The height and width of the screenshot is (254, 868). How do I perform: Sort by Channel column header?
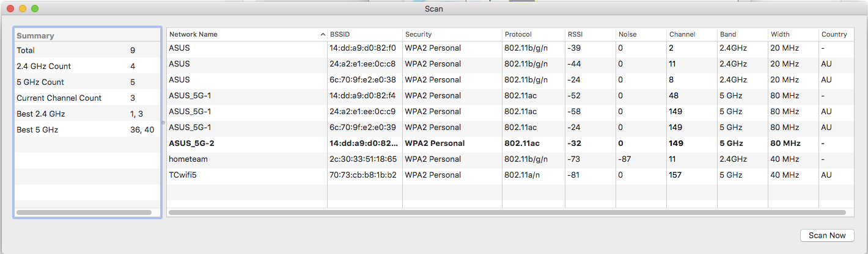[x=682, y=34]
